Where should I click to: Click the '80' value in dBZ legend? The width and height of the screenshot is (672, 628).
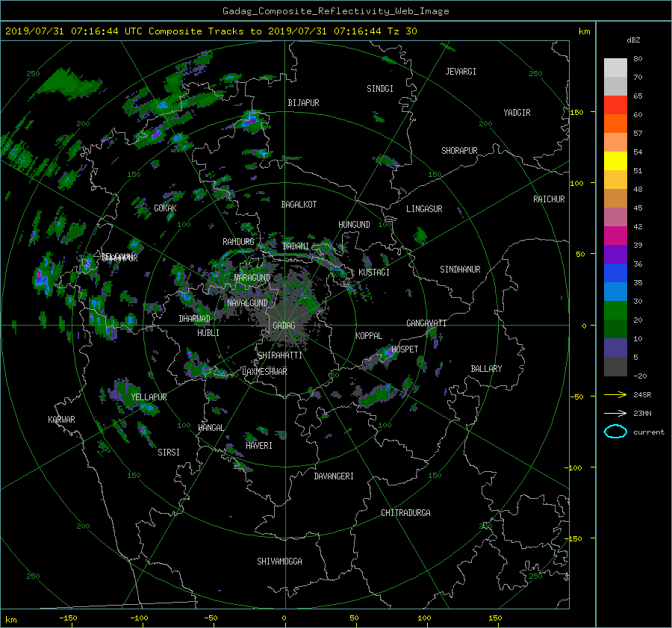[x=638, y=59]
